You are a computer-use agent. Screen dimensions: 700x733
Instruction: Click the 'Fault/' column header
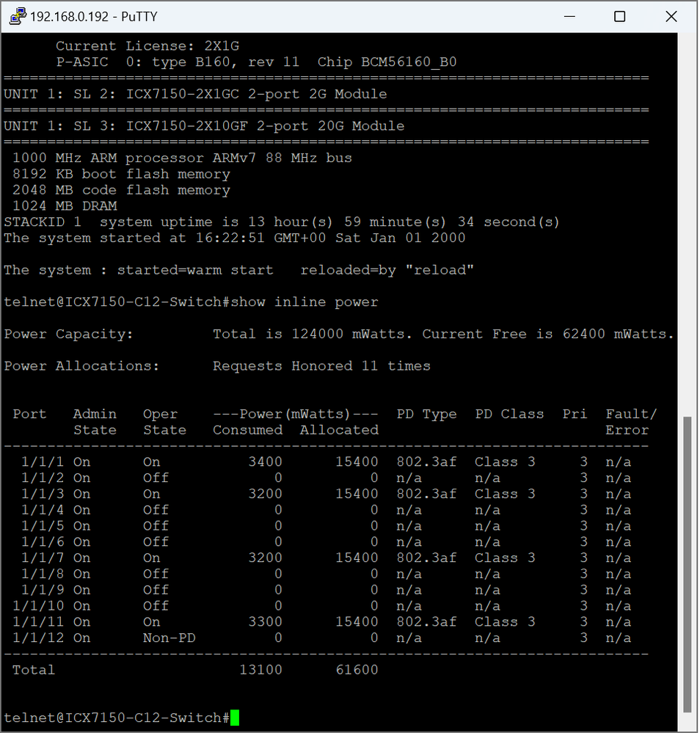(x=631, y=414)
